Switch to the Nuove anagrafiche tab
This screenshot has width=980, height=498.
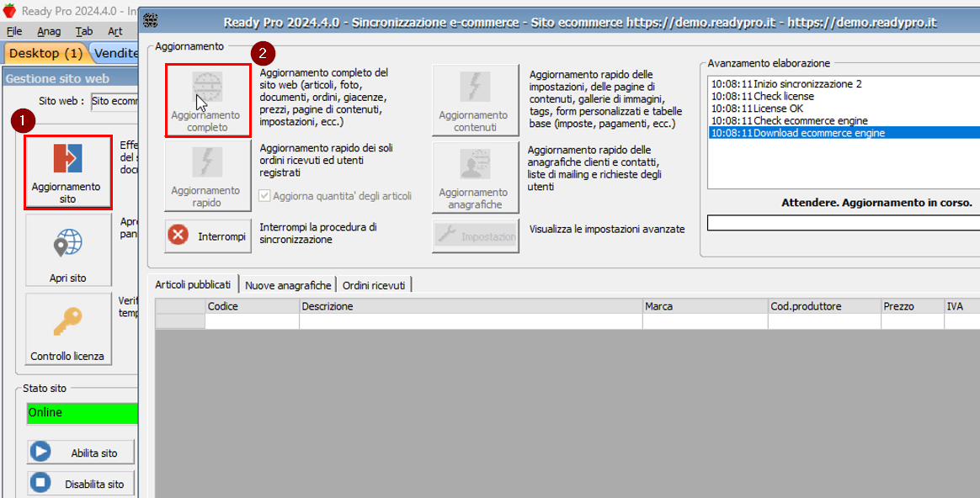[288, 285]
